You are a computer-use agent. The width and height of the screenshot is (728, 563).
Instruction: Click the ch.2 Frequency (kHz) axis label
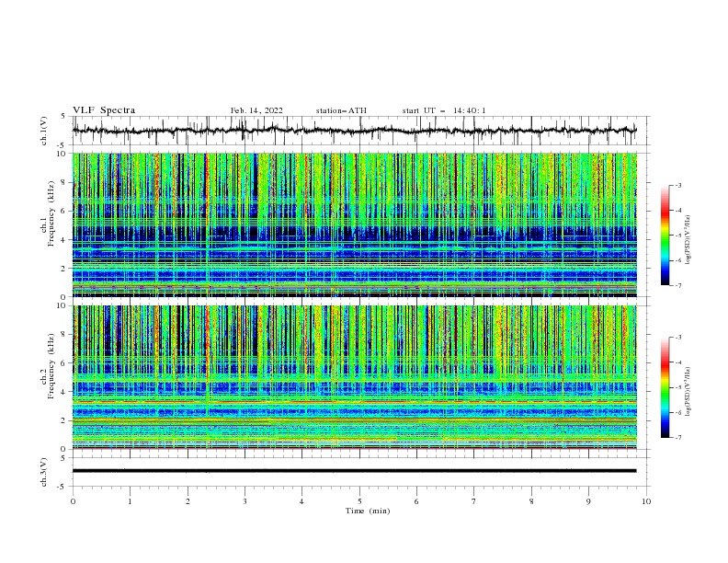48,366
